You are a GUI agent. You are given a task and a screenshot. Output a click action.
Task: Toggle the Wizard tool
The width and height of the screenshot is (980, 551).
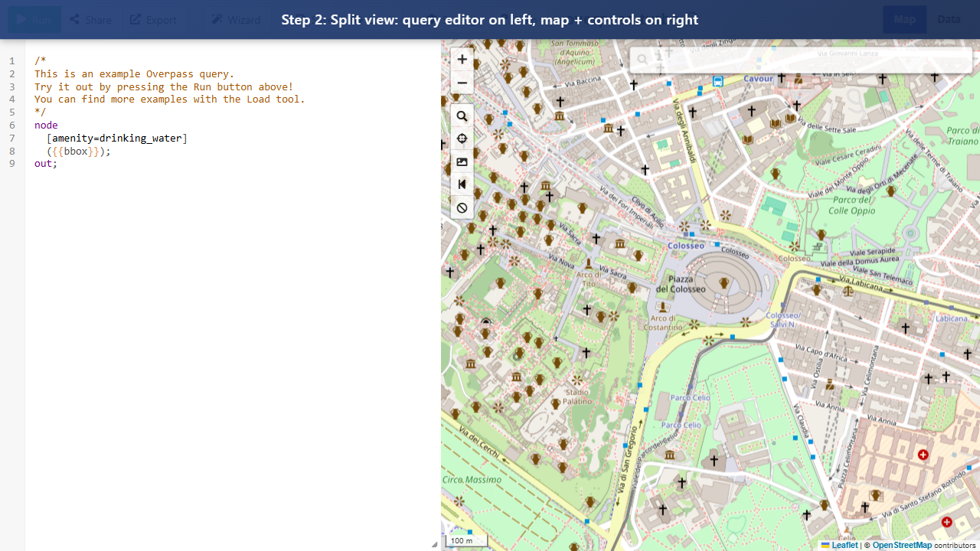(x=235, y=19)
